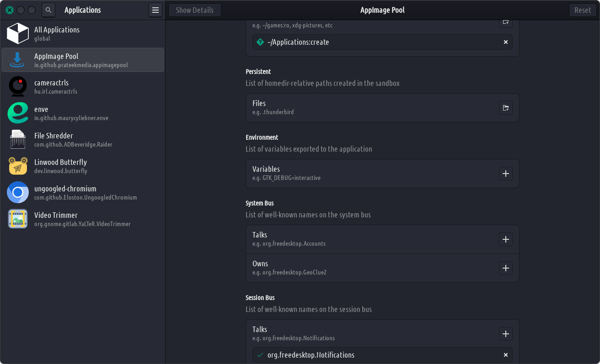The height and width of the screenshot is (364, 600).
Task: Add a System Bus Talks name
Action: [x=505, y=239]
